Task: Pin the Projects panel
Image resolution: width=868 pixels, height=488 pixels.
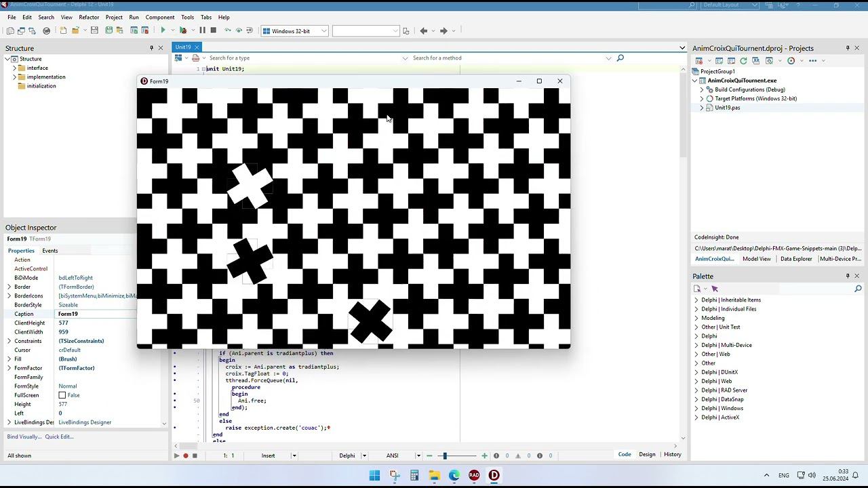Action: coord(848,48)
